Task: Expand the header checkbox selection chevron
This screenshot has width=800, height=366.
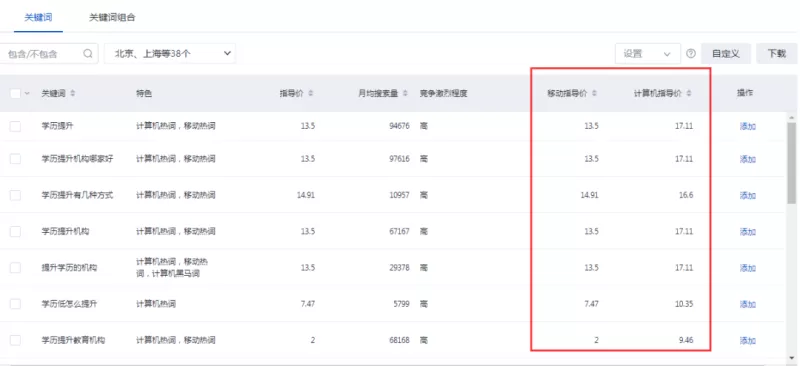Action: [27, 93]
